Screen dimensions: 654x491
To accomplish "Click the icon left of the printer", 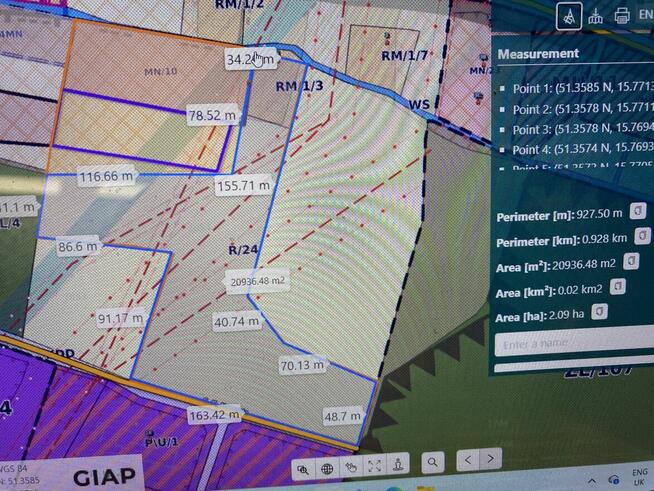I will pos(596,16).
